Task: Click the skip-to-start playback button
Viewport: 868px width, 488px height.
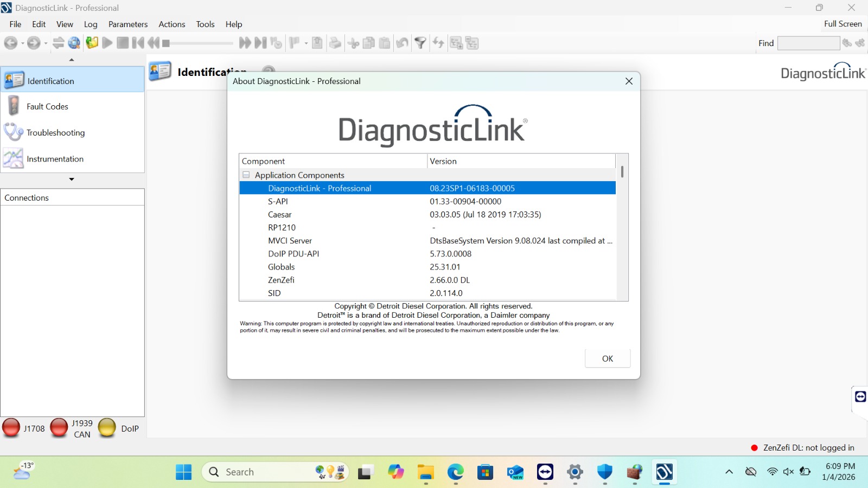Action: [x=138, y=43]
